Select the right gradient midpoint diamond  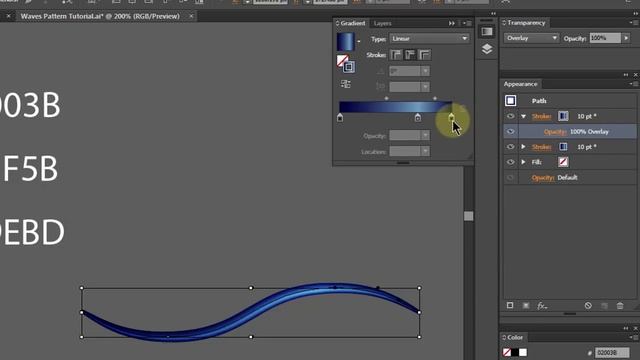click(x=435, y=98)
